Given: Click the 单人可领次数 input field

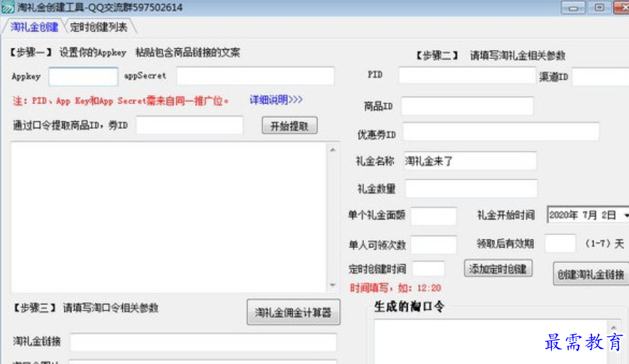Looking at the screenshot, I should (x=433, y=244).
